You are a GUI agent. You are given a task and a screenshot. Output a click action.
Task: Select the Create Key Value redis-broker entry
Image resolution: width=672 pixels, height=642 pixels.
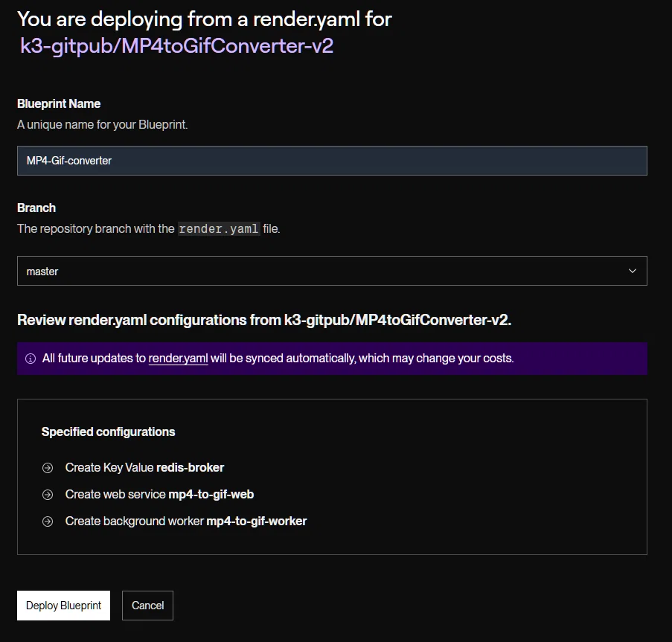coord(144,467)
